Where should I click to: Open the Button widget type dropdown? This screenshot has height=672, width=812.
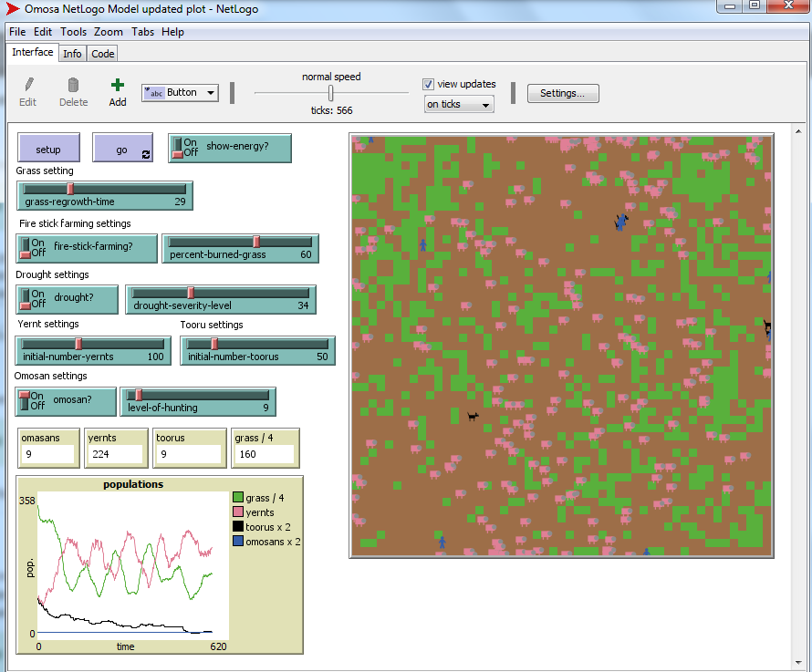[x=181, y=93]
